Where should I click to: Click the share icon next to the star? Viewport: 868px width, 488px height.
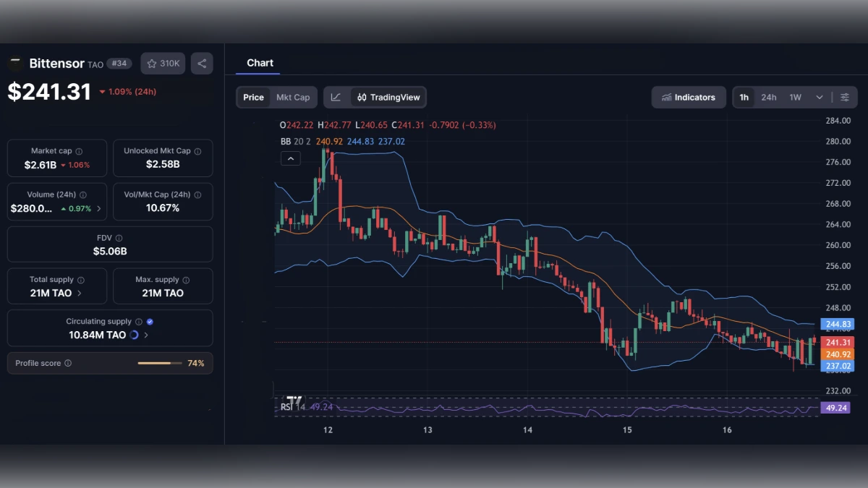(202, 63)
